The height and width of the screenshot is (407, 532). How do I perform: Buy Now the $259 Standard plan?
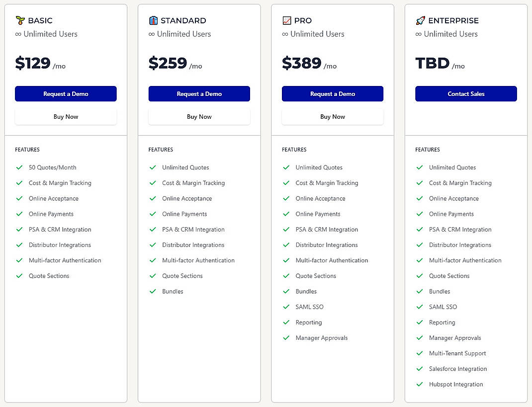click(199, 117)
